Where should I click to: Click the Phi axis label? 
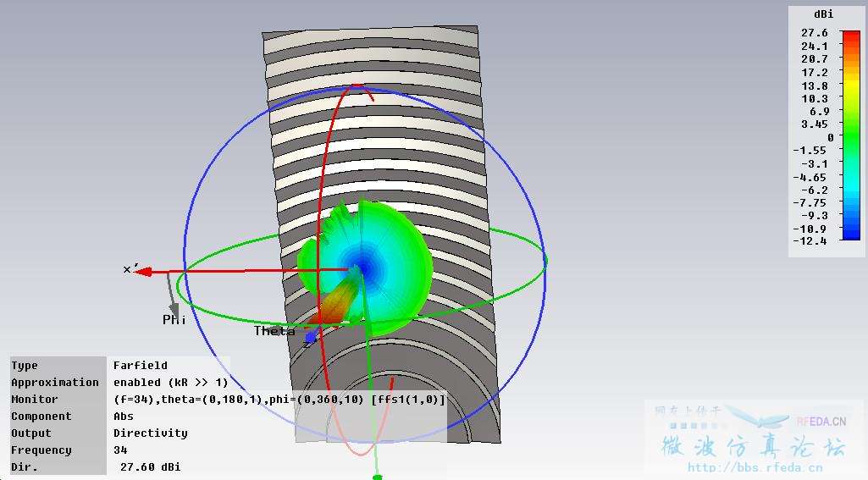pyautogui.click(x=174, y=319)
